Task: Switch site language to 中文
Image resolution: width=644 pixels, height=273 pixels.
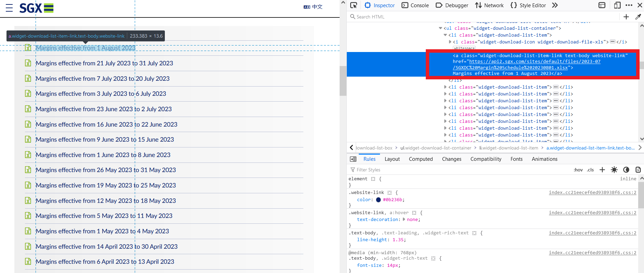Action: click(313, 7)
